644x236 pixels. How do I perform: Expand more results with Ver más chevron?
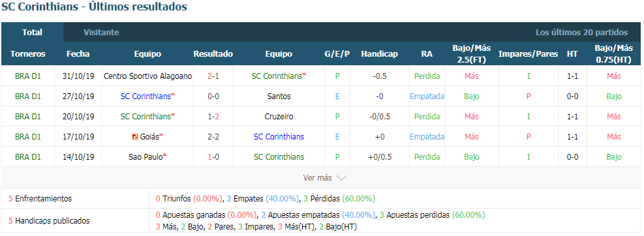[342, 178]
